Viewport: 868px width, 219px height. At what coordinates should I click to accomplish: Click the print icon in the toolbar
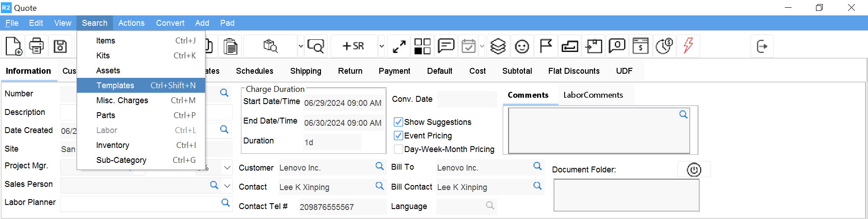(37, 46)
